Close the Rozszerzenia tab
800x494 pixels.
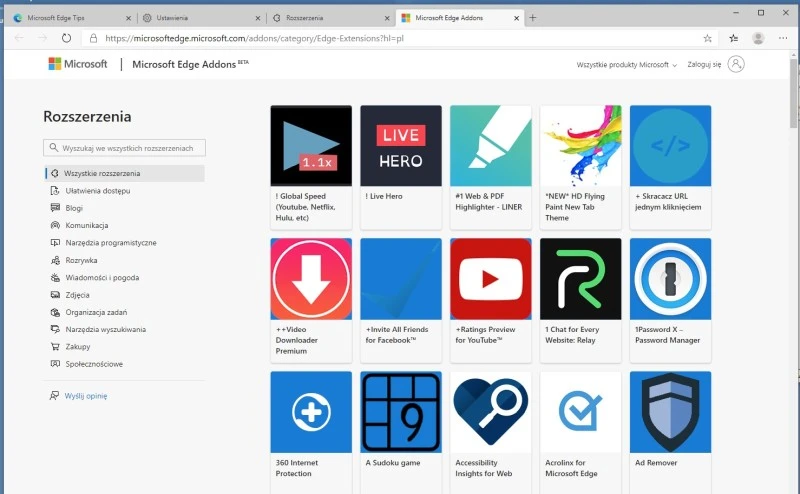tap(387, 18)
